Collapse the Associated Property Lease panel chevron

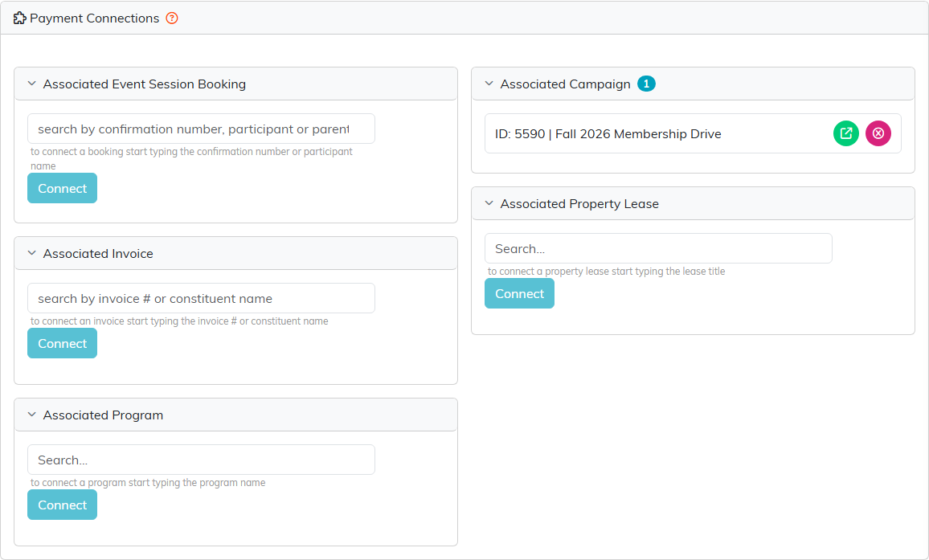pos(489,203)
